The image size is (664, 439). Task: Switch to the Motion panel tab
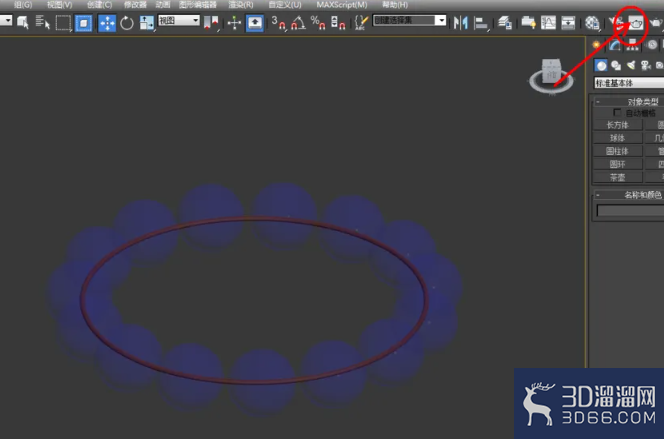click(x=652, y=44)
